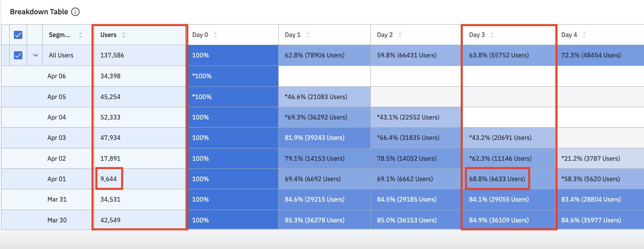Viewport: 644px width, 249px height.
Task: Click the 84.9% (36109 Users) cell
Action: click(x=499, y=220)
